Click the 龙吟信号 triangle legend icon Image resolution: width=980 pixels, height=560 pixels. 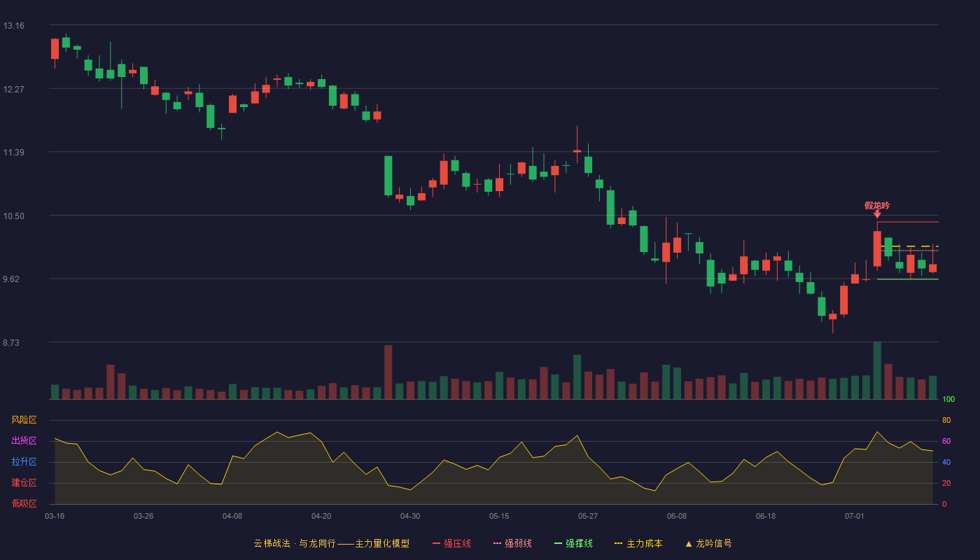tap(689, 543)
